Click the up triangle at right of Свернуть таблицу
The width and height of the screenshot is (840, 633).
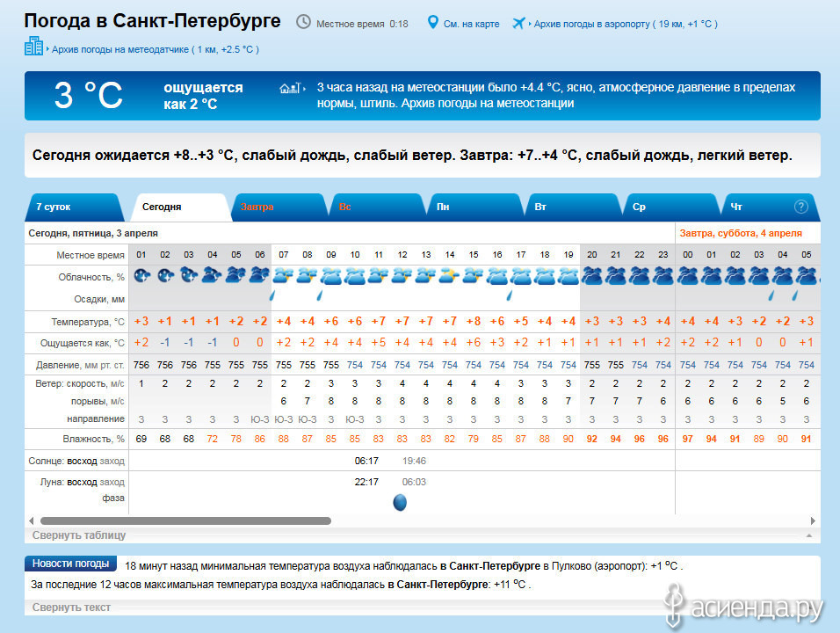(807, 535)
